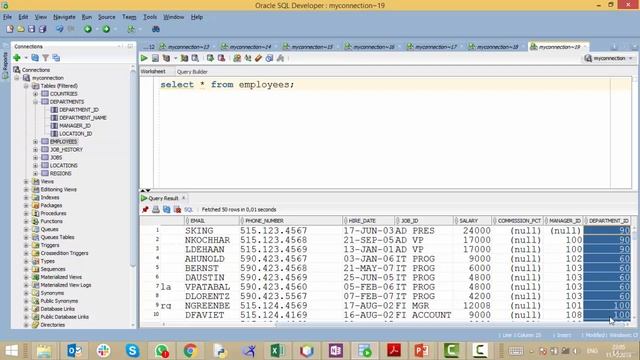Click the green Back navigation arrow

88,29
